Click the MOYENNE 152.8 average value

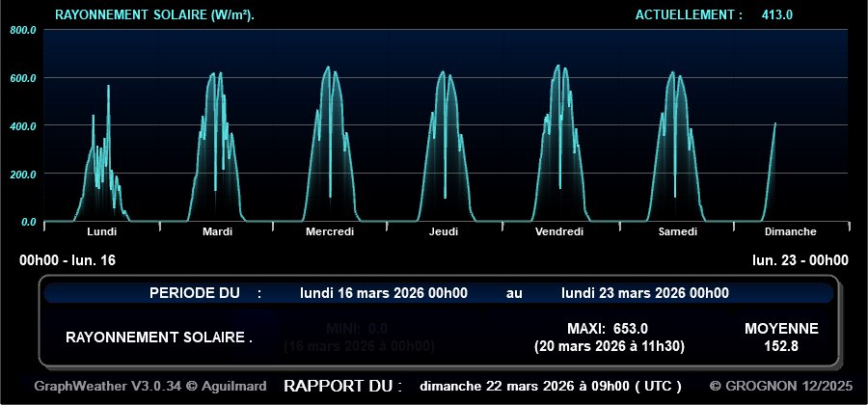781,345
